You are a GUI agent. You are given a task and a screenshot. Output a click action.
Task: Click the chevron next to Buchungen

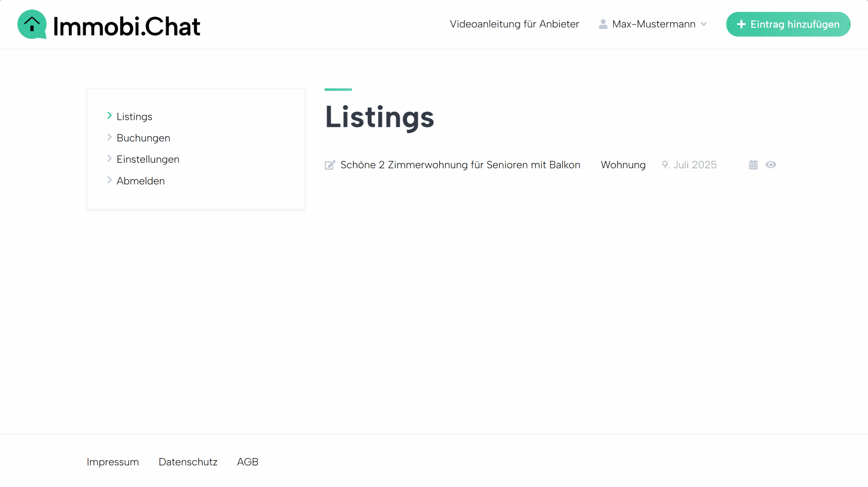(x=109, y=137)
